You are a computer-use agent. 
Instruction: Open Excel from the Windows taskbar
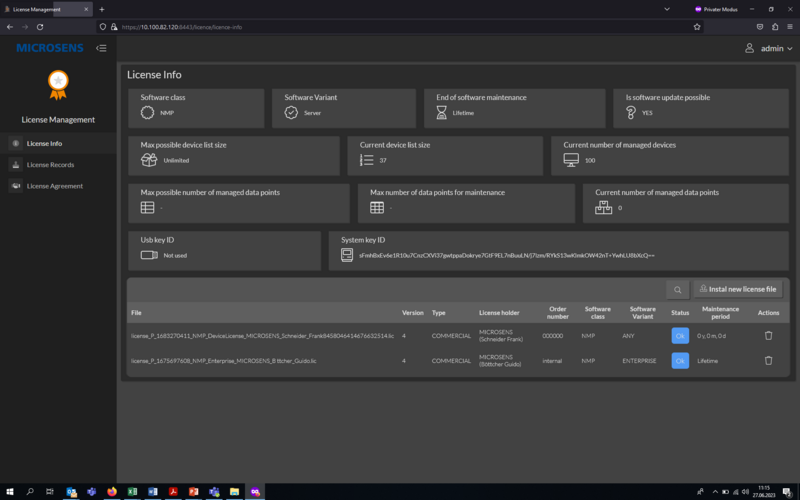point(132,492)
